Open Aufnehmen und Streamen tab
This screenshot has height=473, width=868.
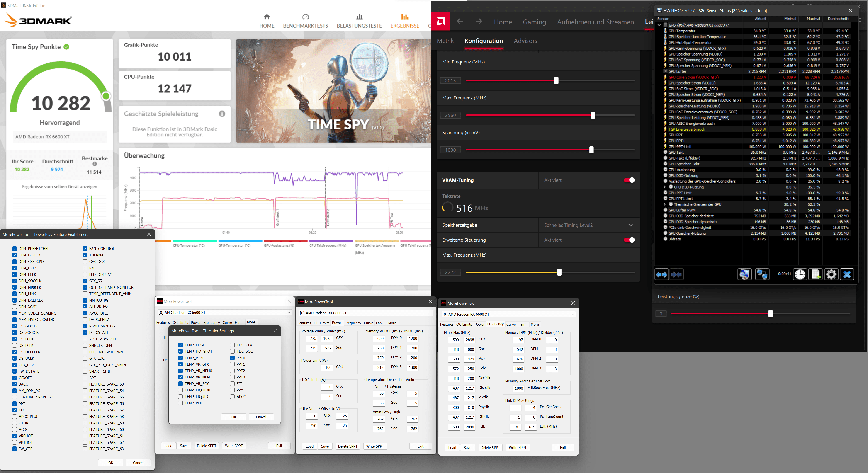[595, 22]
